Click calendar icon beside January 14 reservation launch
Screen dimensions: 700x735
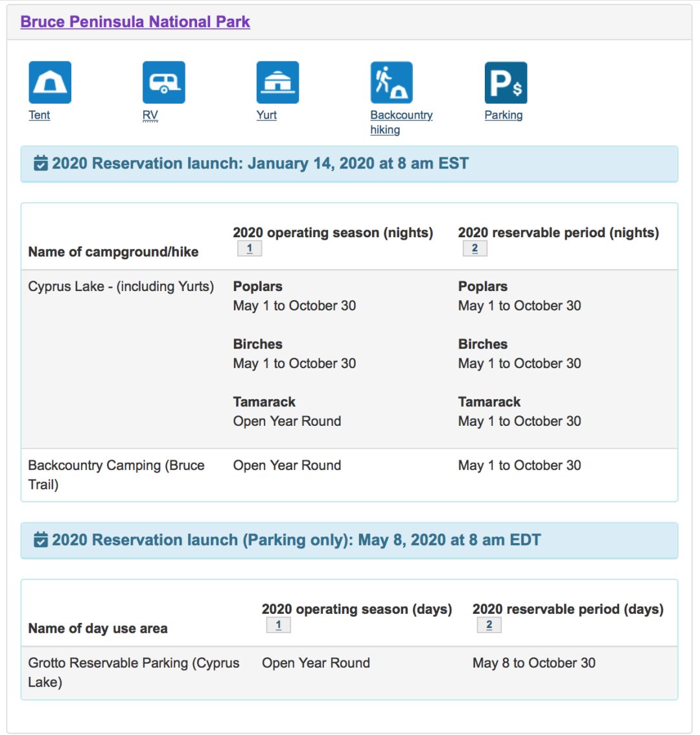point(40,163)
